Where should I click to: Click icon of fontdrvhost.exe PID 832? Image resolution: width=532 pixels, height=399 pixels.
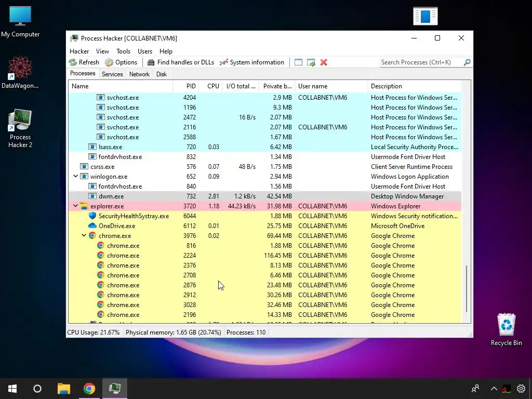[x=92, y=157]
